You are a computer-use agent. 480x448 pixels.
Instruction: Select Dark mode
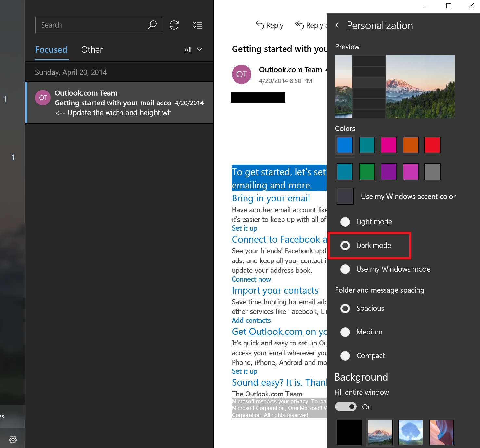[x=366, y=246]
